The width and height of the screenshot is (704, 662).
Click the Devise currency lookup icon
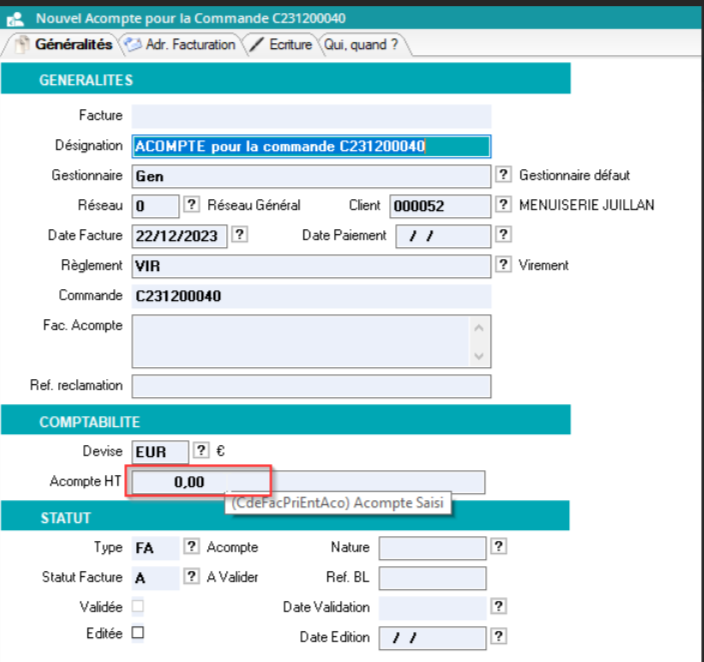coord(201,450)
